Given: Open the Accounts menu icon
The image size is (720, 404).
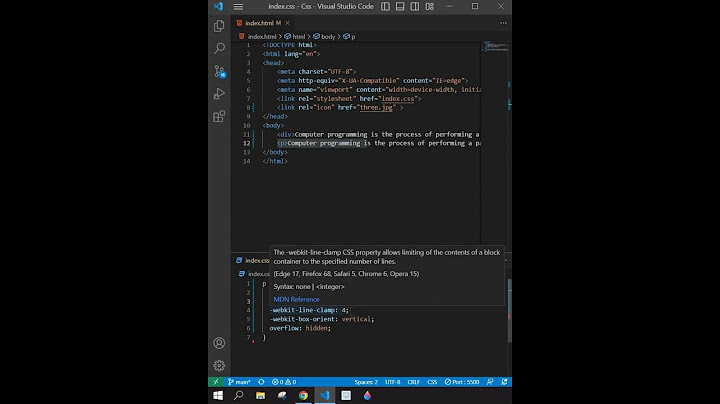Looking at the screenshot, I should point(219,343).
